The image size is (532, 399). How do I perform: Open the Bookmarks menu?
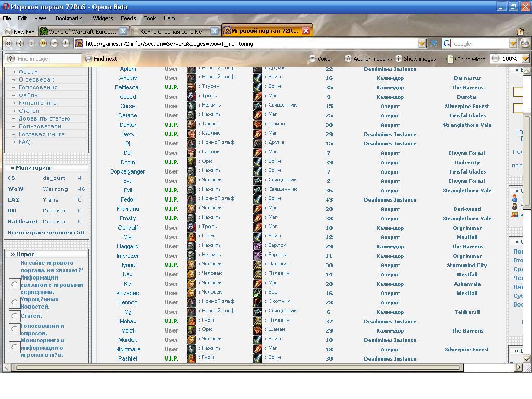click(x=69, y=18)
